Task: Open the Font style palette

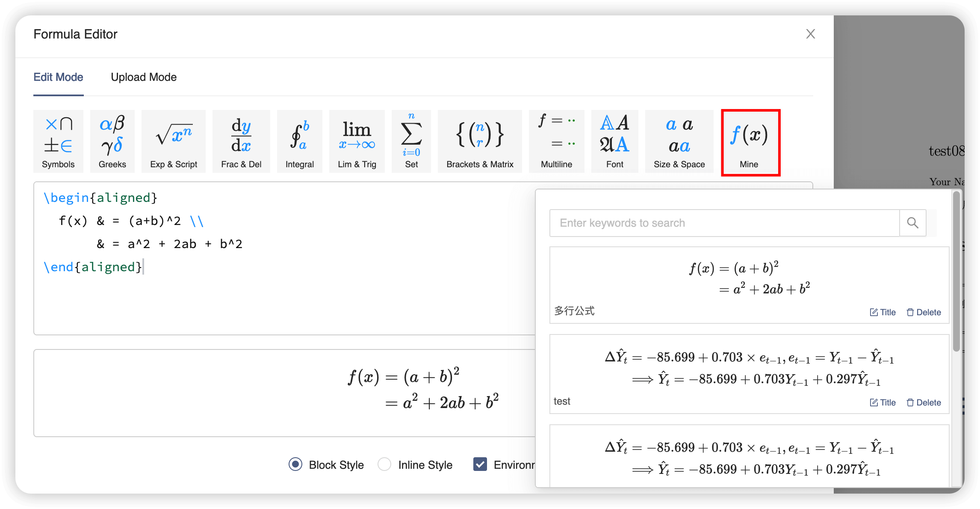Action: click(614, 141)
